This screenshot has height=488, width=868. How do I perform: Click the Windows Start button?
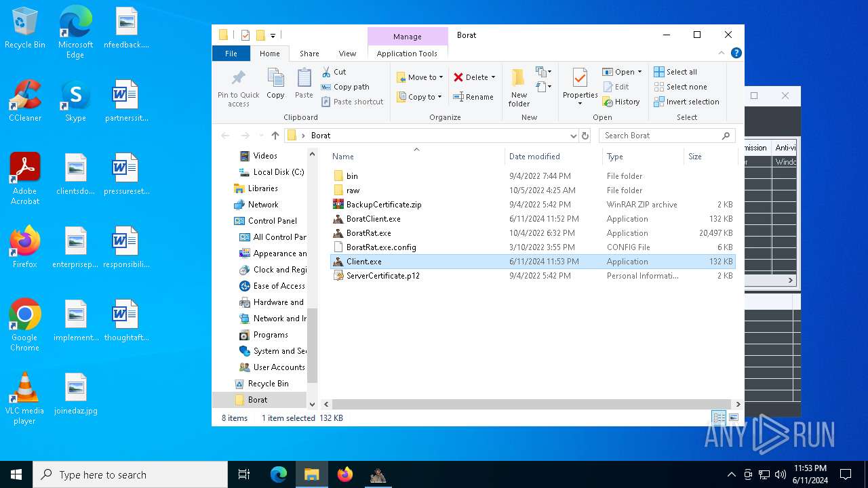coord(16,474)
